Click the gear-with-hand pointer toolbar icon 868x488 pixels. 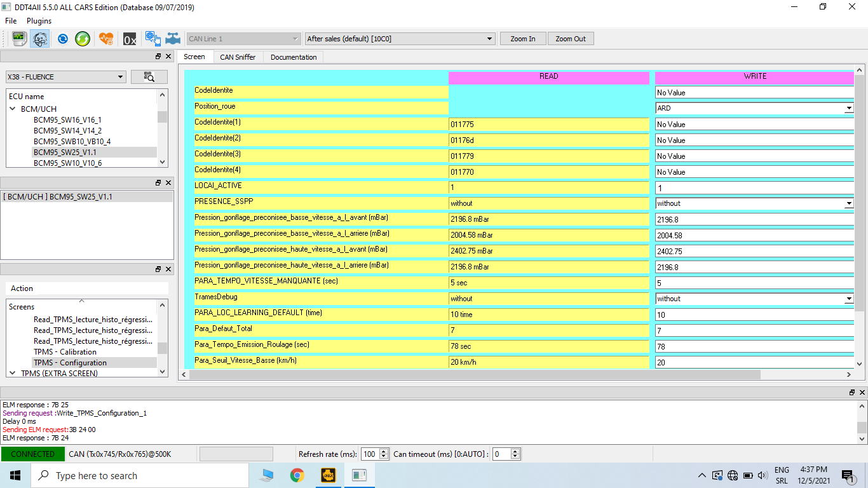(153, 39)
